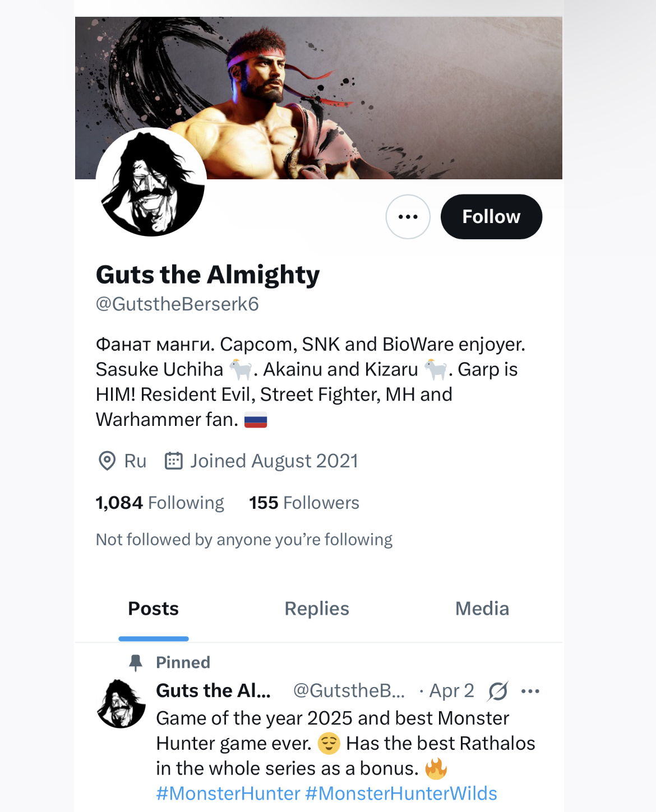The width and height of the screenshot is (656, 812).
Task: Click the location pin icon next to Ru
Action: 107,461
